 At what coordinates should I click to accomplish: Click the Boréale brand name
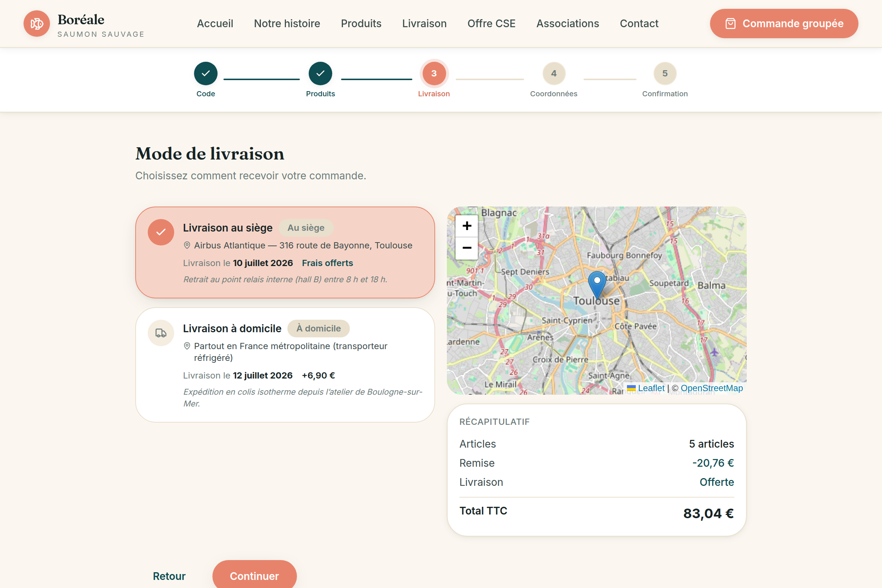click(x=81, y=19)
